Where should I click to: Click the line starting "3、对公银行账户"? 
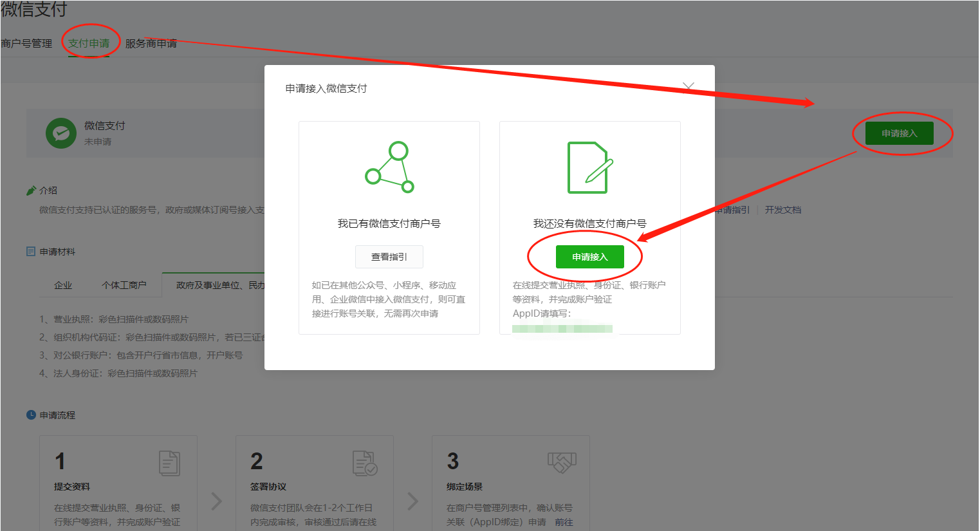coord(141,355)
